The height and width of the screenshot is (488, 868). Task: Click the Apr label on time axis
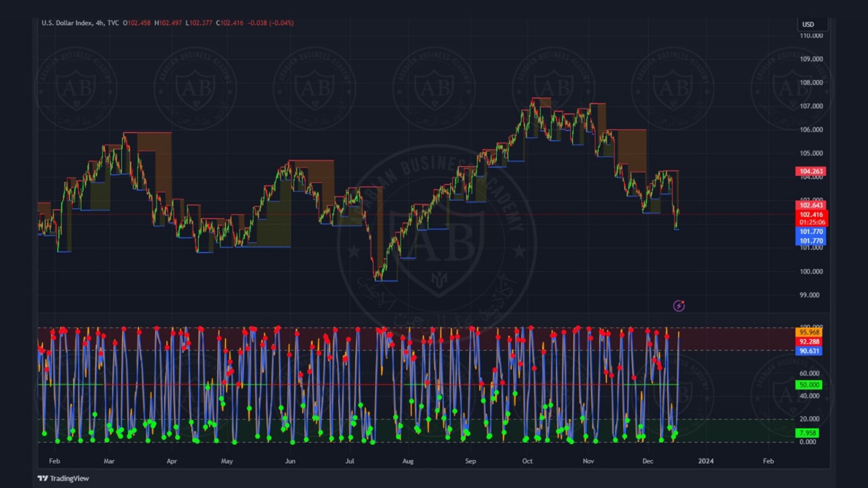point(172,461)
